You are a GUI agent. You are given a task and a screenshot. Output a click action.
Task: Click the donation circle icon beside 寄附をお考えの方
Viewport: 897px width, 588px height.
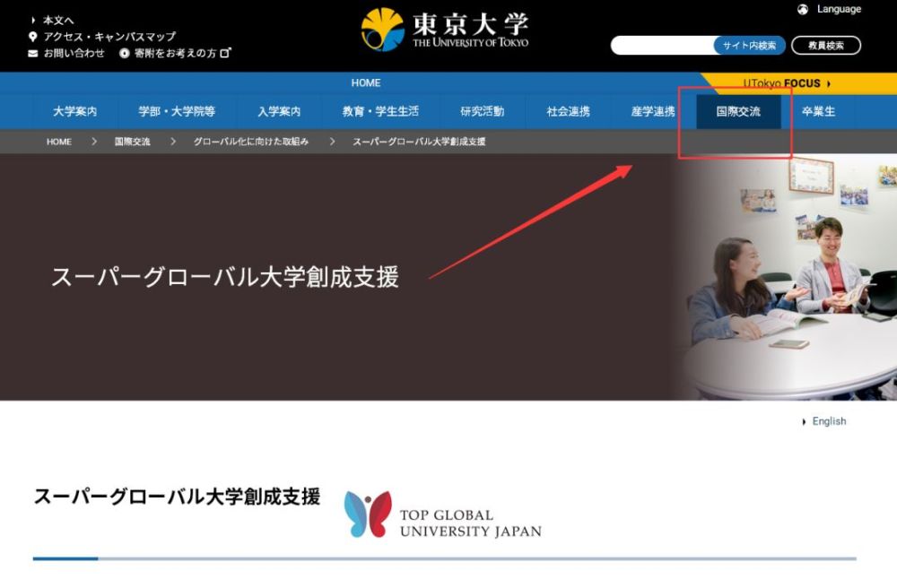coord(124,53)
